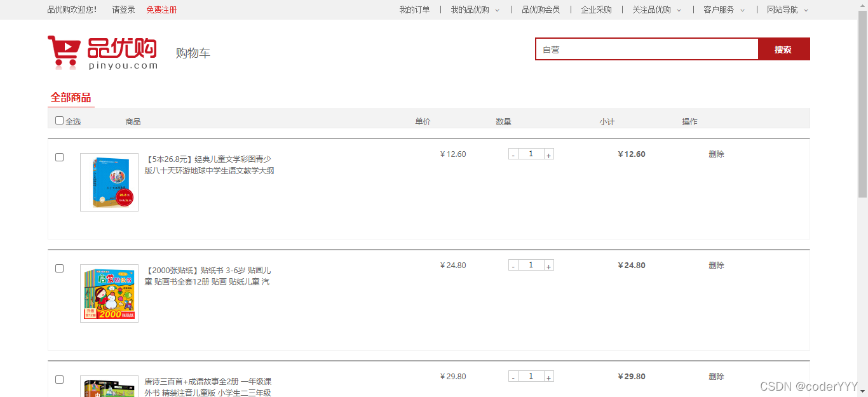This screenshot has height=397, width=868.
Task: Expand the 我的品优购 dropdown arrow
Action: (498, 10)
